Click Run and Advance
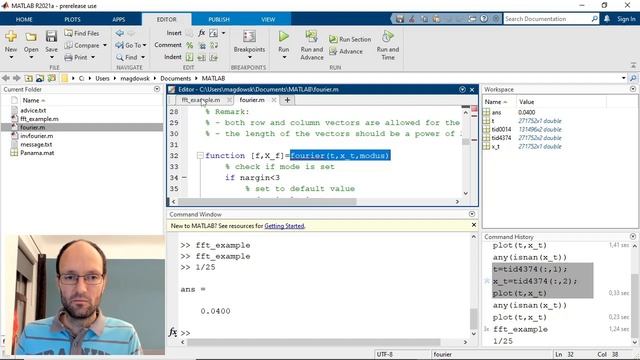Image resolution: width=640 pixels, height=360 pixels. pos(312,45)
